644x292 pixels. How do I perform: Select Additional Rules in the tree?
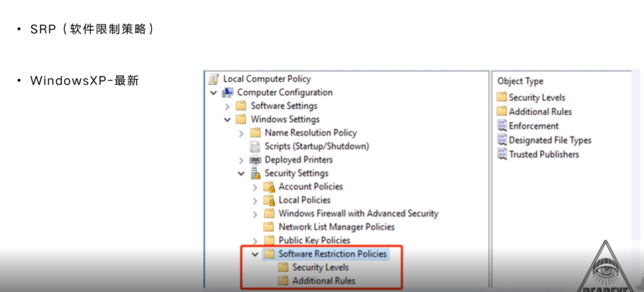pyautogui.click(x=323, y=281)
